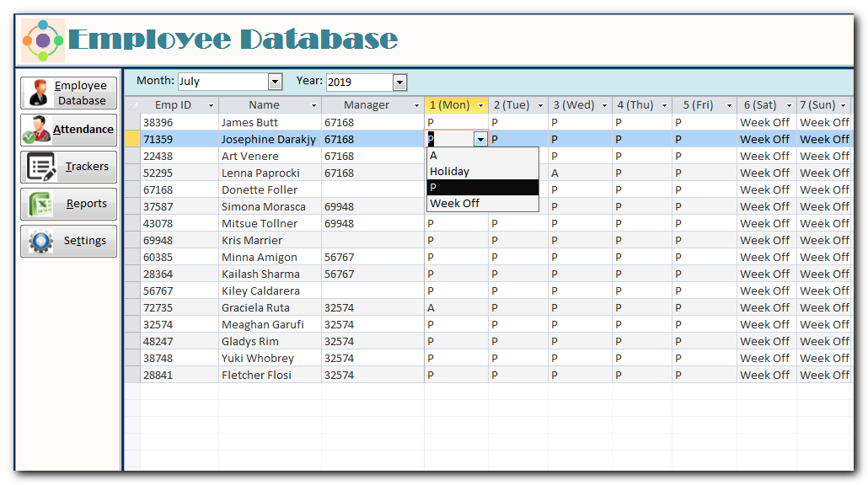Image resolution: width=868 pixels, height=485 pixels.
Task: Click the Trackers checklist icon
Action: click(41, 167)
